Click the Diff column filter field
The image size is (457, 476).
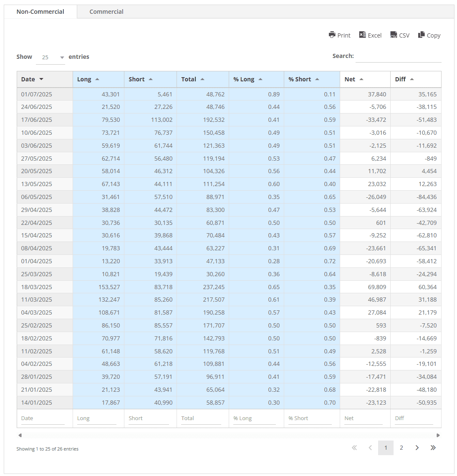coord(414,418)
